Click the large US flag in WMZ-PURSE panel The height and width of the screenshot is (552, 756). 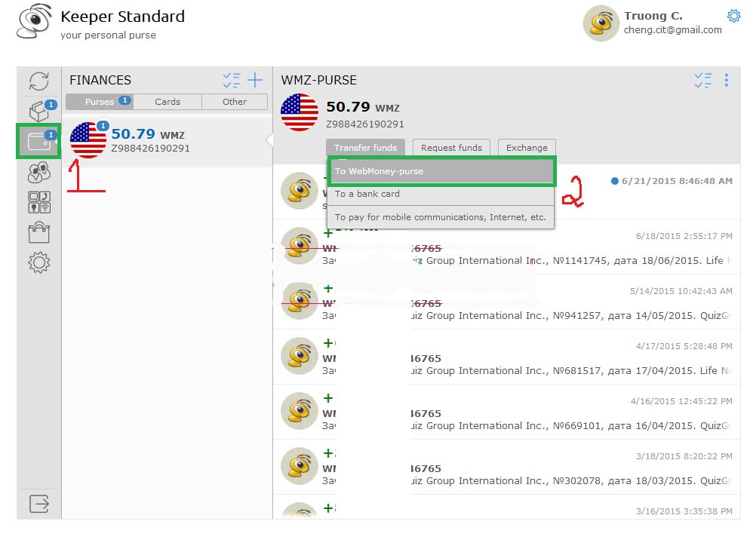point(300,112)
